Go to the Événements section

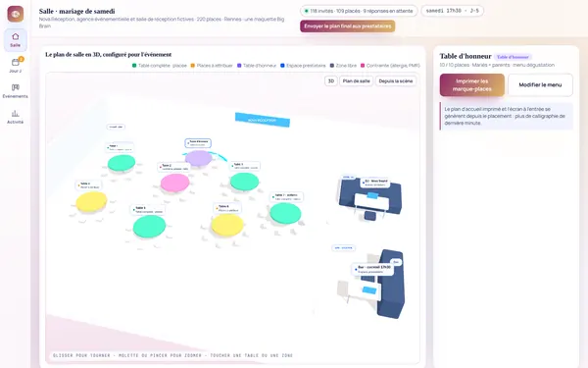16,91
